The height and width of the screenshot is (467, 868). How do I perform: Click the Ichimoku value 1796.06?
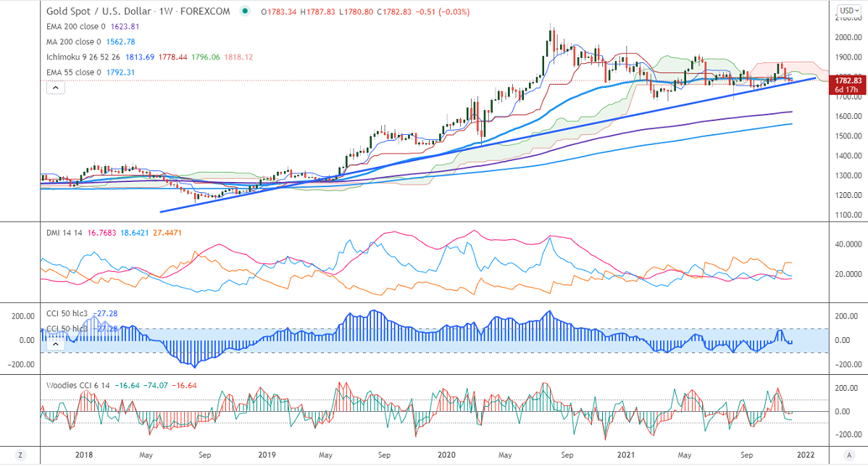(205, 57)
